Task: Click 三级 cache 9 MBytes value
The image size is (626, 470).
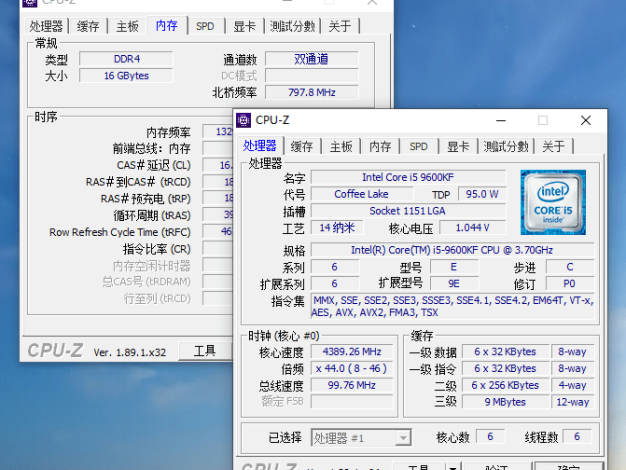Action: point(505,402)
